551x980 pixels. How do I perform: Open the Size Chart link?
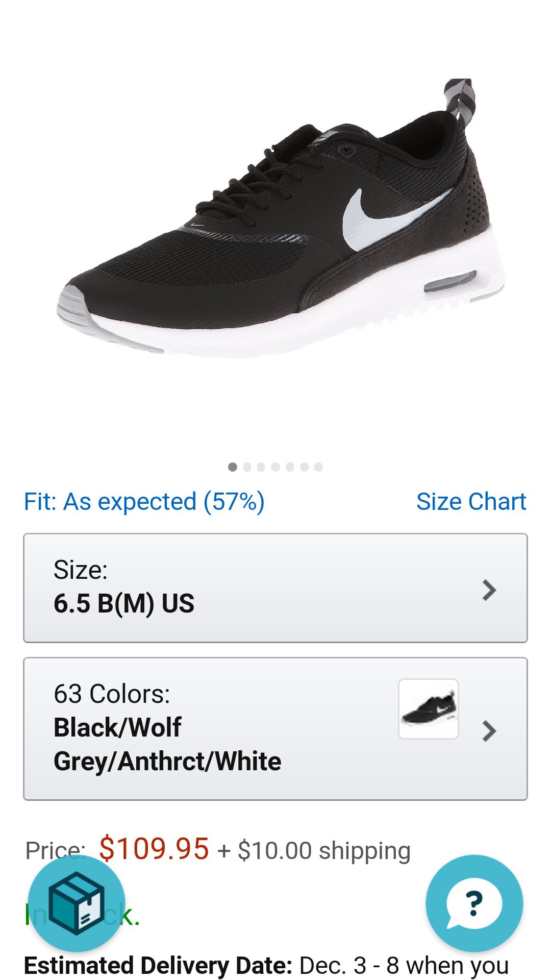pos(471,502)
